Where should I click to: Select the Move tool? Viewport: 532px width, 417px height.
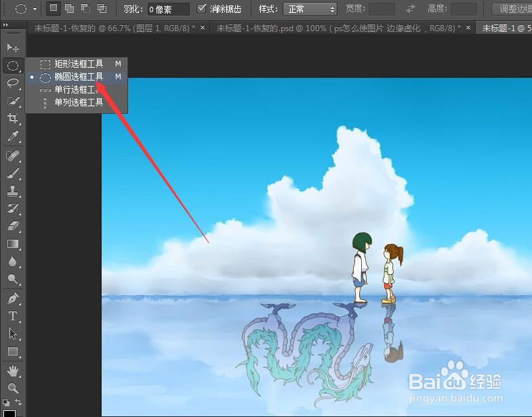(x=13, y=47)
